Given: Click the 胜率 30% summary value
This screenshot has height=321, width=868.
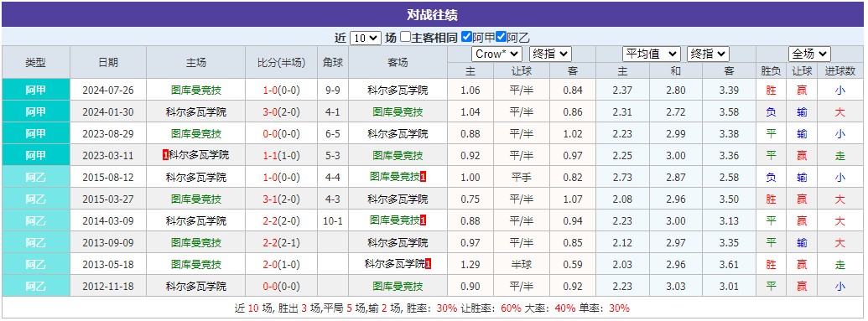Looking at the screenshot, I should pyautogui.click(x=447, y=308).
